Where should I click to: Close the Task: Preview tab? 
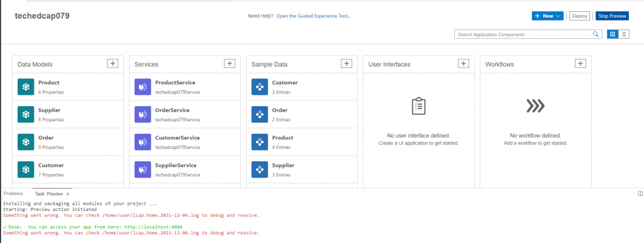pyautogui.click(x=68, y=194)
